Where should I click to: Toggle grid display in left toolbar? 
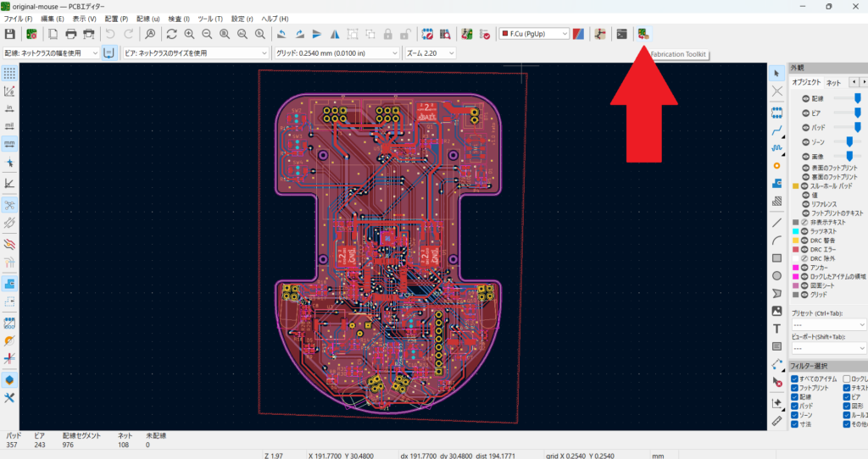9,73
